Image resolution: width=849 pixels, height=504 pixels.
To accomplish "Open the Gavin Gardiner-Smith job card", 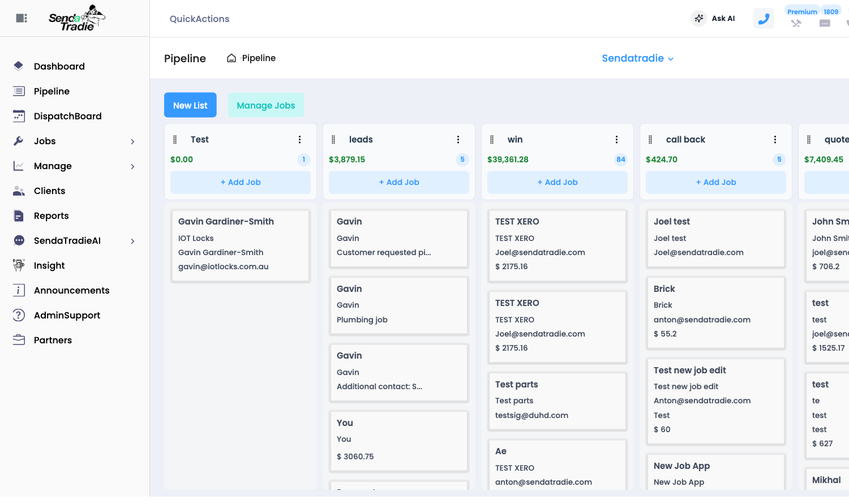I will click(x=241, y=245).
